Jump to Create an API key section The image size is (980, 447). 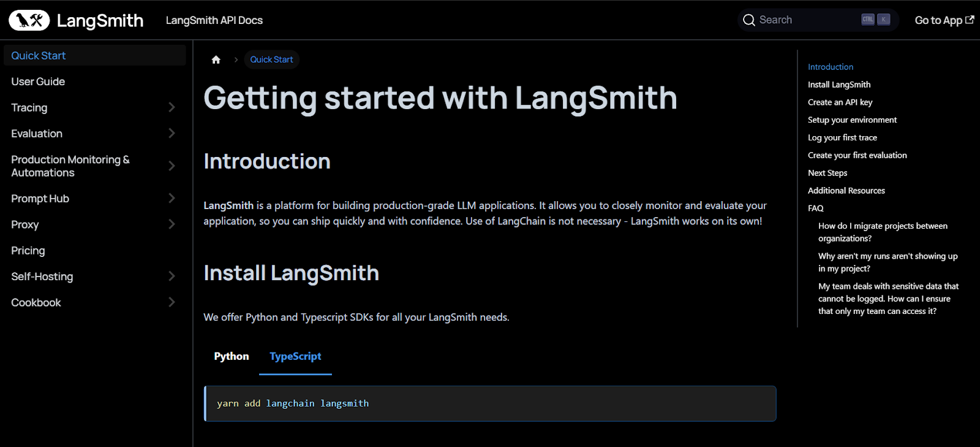tap(840, 102)
